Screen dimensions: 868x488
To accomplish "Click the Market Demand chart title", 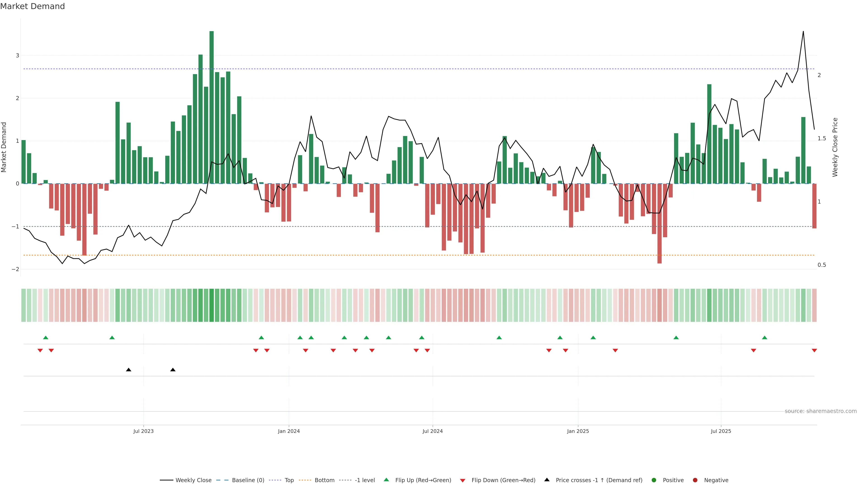I will click(x=32, y=6).
